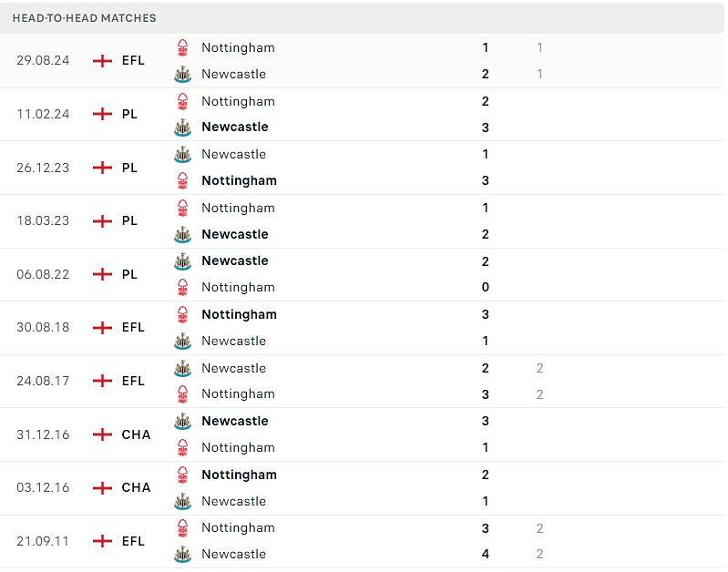Click Nottingham crest in the 29.08.24 match
This screenshot has height=572, width=728.
[183, 47]
